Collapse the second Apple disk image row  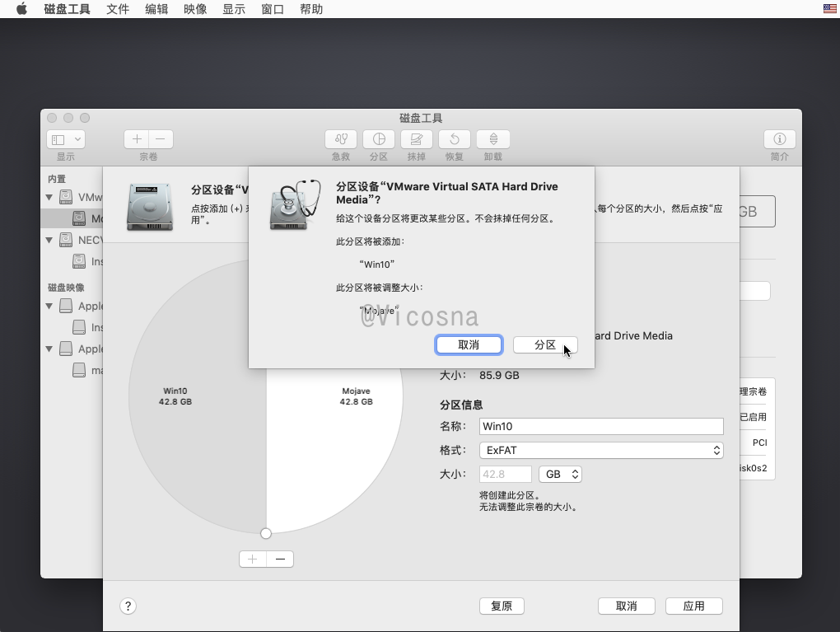coord(49,349)
